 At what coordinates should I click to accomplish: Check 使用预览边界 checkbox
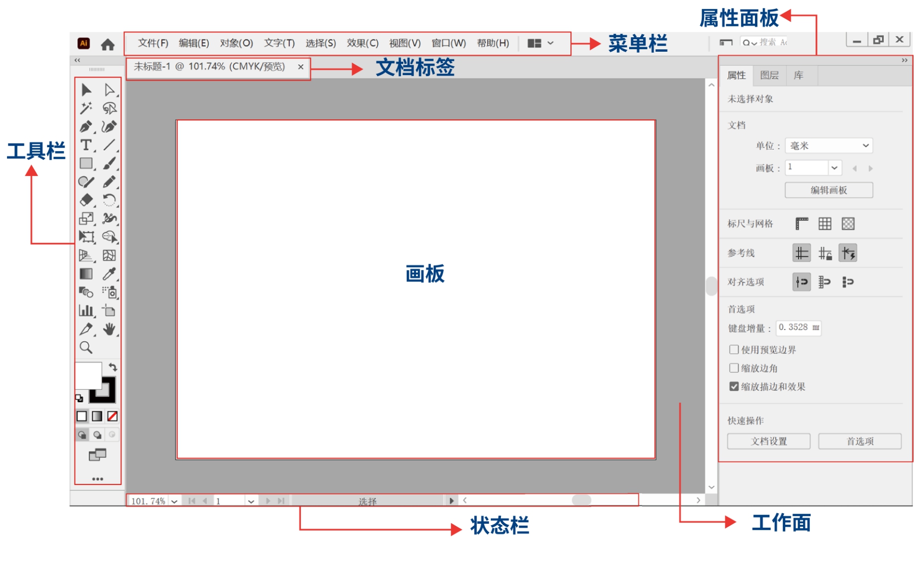point(734,350)
